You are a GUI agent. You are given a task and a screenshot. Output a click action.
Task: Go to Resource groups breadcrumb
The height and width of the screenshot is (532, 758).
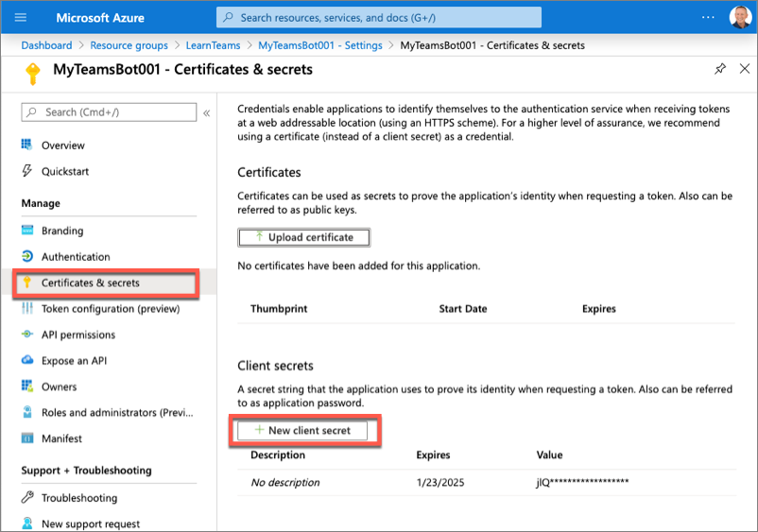click(x=129, y=45)
